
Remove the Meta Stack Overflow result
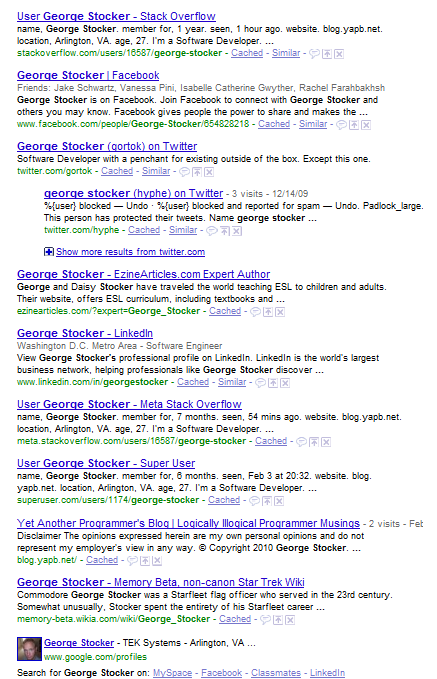click(327, 442)
